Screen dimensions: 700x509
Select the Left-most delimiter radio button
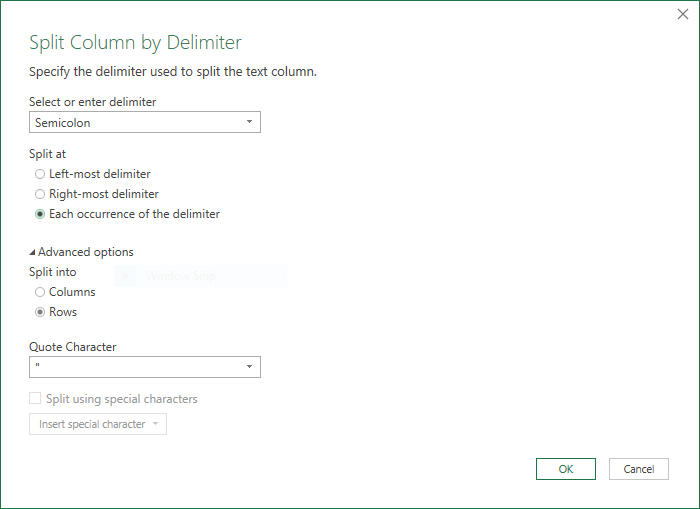click(x=40, y=174)
